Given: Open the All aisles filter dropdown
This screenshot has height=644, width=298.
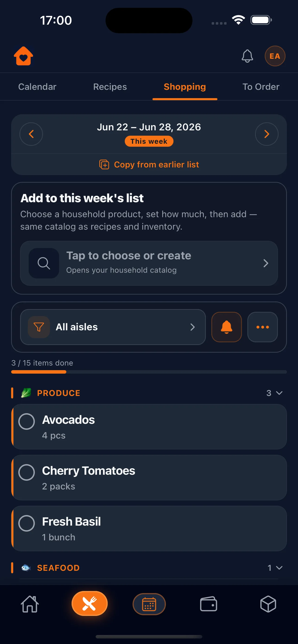Looking at the screenshot, I should click(113, 327).
